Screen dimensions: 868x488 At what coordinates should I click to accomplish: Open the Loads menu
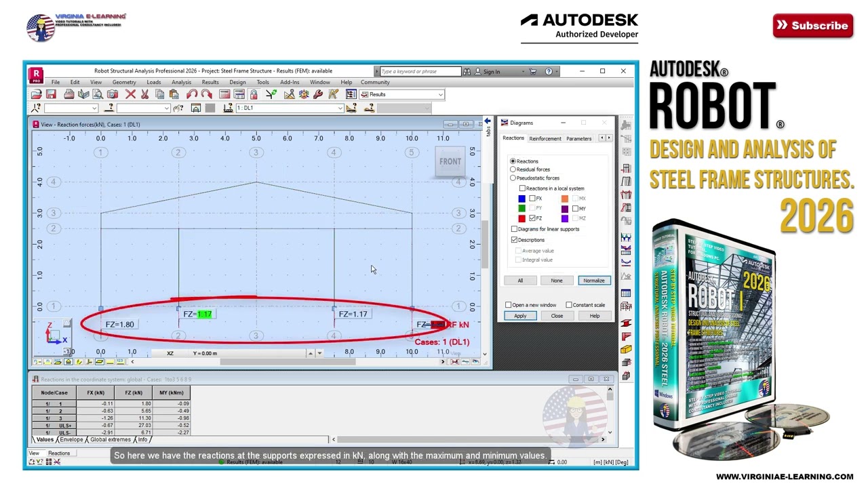[x=154, y=82]
